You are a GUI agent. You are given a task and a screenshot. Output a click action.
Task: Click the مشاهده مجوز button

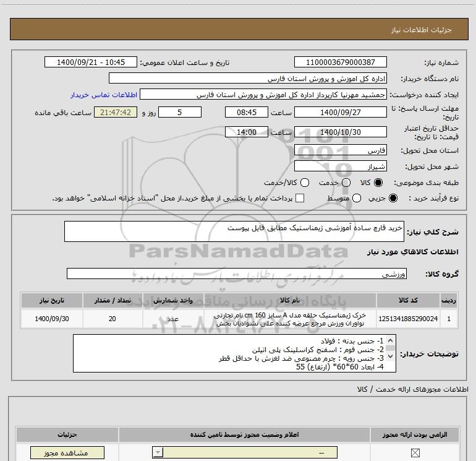tap(67, 453)
